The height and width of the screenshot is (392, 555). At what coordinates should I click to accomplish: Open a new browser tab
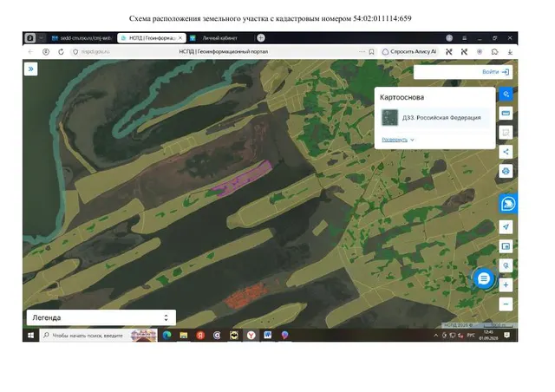pyautogui.click(x=261, y=37)
